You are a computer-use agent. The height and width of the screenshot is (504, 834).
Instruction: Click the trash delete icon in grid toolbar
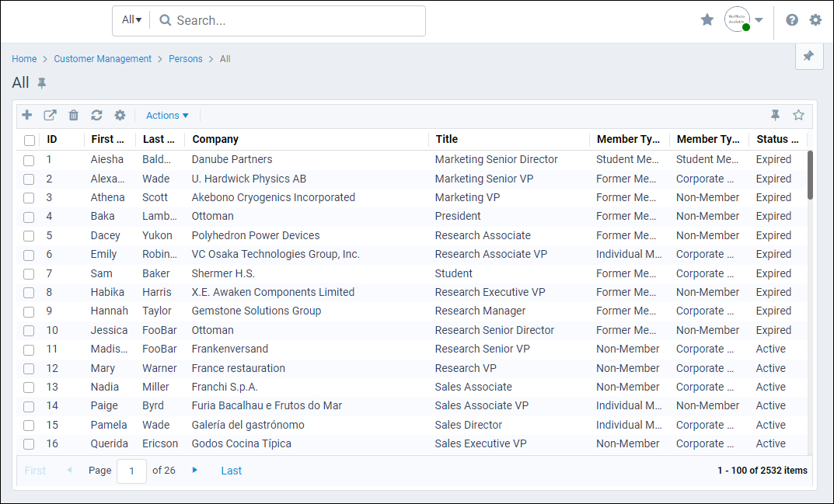pyautogui.click(x=73, y=115)
